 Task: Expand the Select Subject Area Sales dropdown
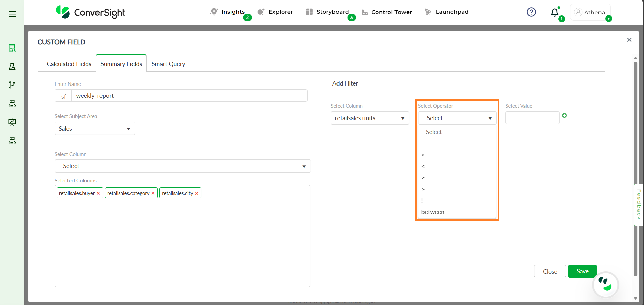coord(95,129)
